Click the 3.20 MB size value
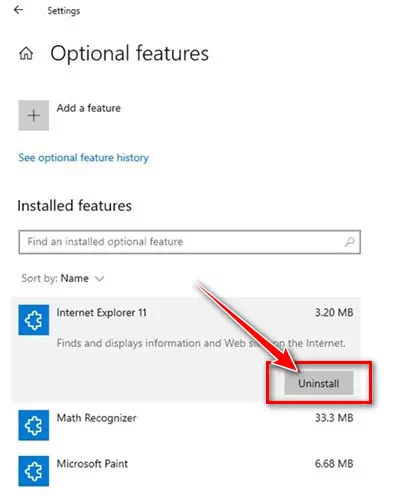The height and width of the screenshot is (500, 393). (334, 313)
